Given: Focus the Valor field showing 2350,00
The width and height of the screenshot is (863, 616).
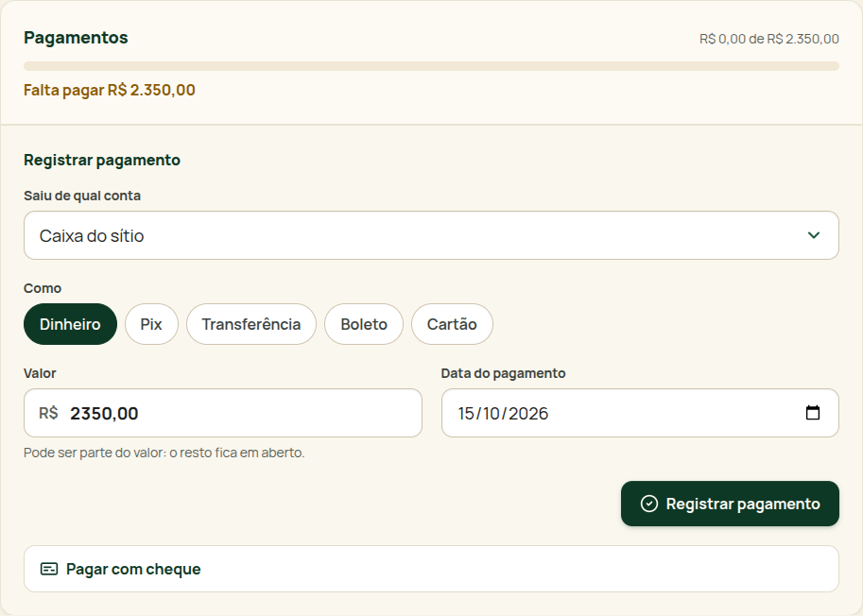Looking at the screenshot, I should click(222, 413).
